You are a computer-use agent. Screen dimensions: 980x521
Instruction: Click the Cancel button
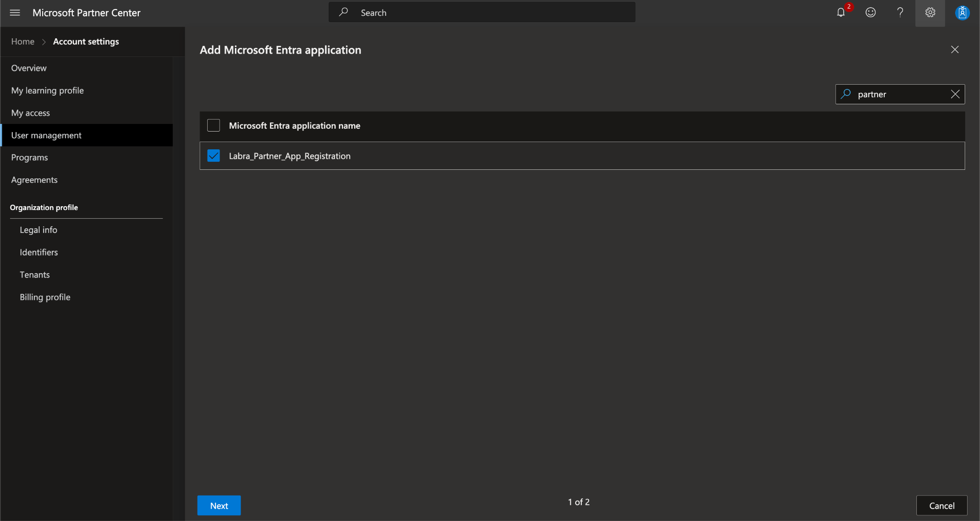[942, 506]
